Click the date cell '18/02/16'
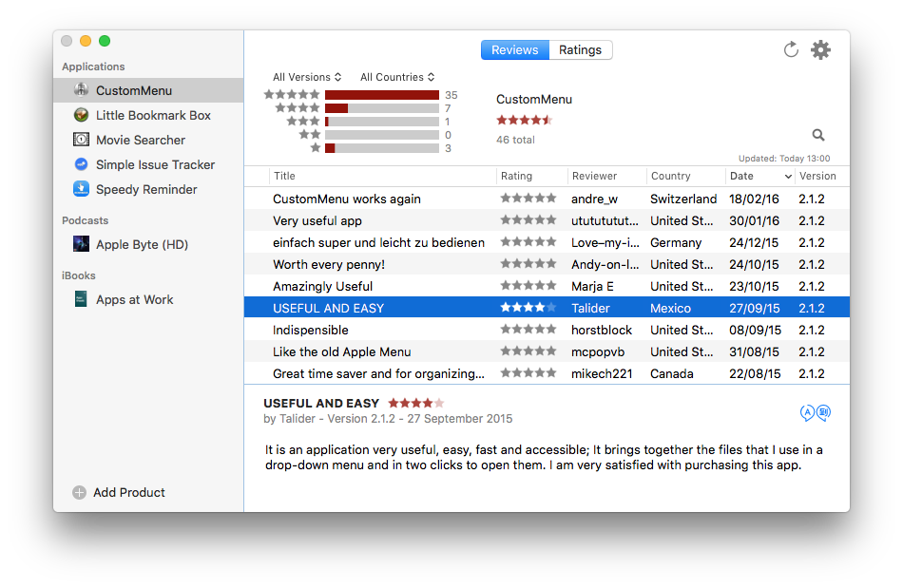This screenshot has width=903, height=588. [x=754, y=199]
